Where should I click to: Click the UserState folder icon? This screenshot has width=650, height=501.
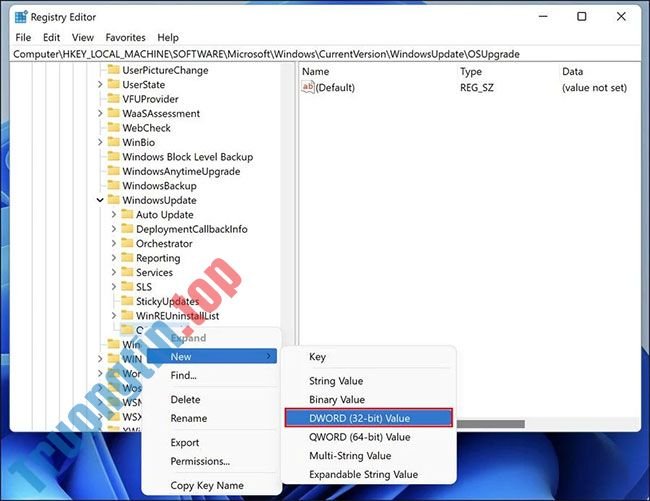tap(114, 84)
